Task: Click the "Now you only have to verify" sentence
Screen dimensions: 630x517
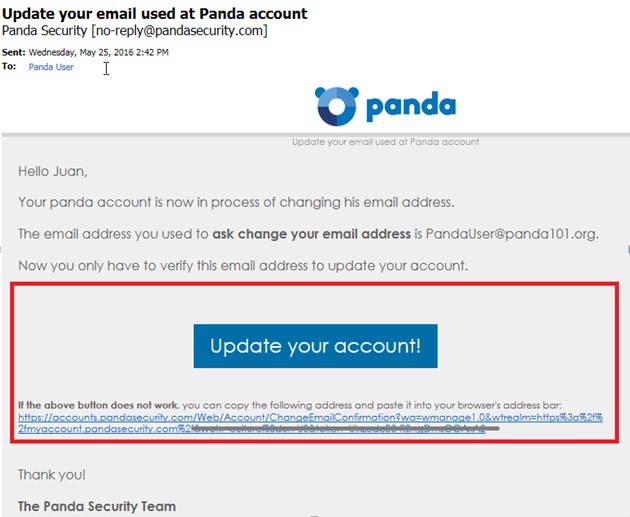Action: [x=243, y=266]
